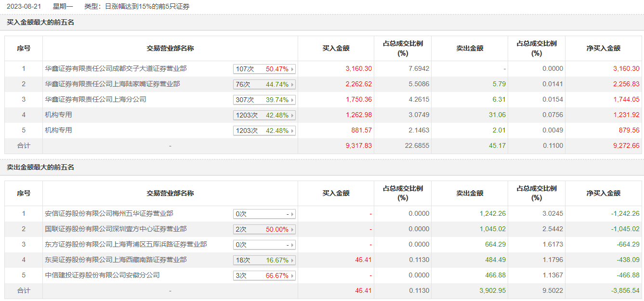644x301 pixels.
Task: Click the 买入金额最大的前五名 section title
Action: [x=40, y=22]
